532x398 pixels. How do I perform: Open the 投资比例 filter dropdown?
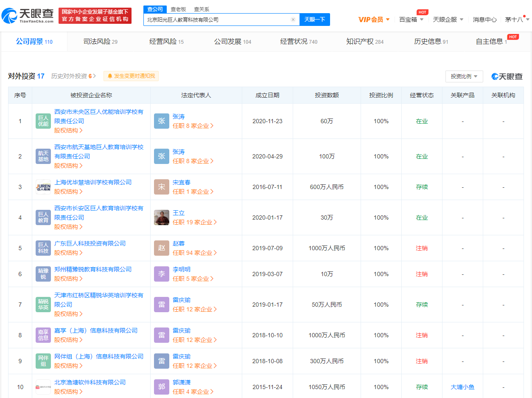(x=464, y=76)
